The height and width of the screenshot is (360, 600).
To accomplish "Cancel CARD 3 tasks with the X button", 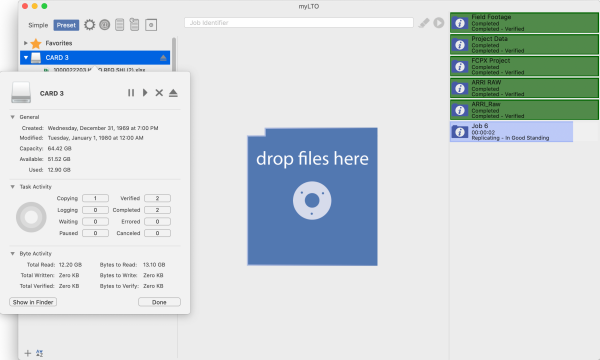I will [x=159, y=93].
